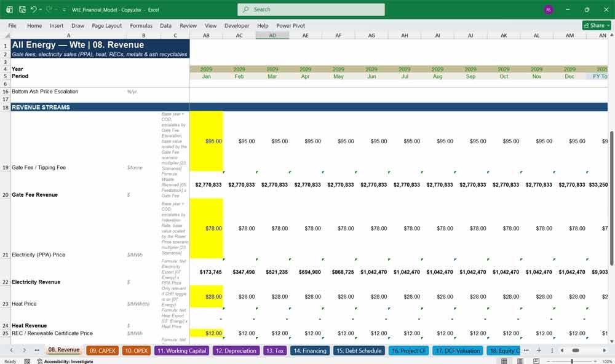Select column AD header
The image size is (615, 364).
pyautogui.click(x=272, y=35)
